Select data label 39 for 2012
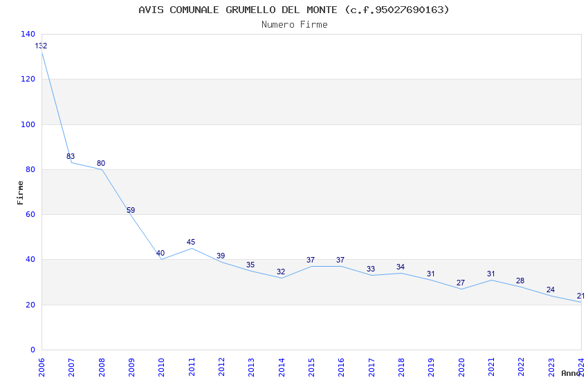588x380 pixels. click(x=221, y=256)
